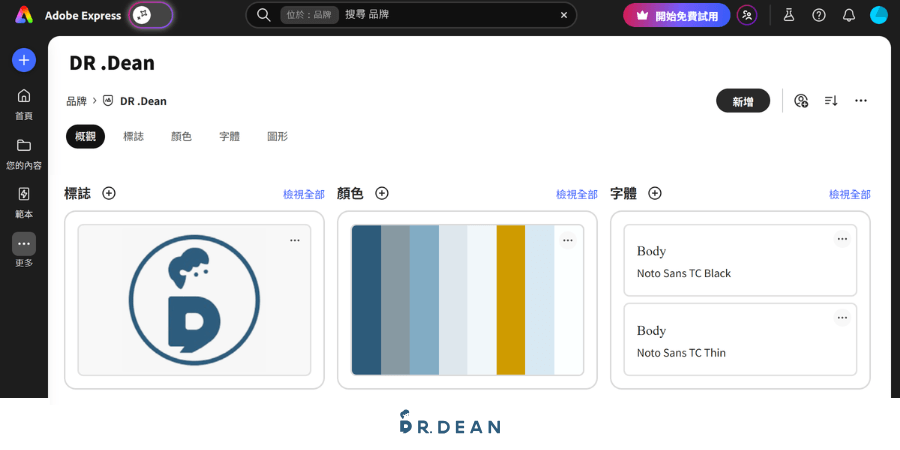Click the Noto Sans TC Thin font card
900x450 pixels.
pyautogui.click(x=740, y=340)
